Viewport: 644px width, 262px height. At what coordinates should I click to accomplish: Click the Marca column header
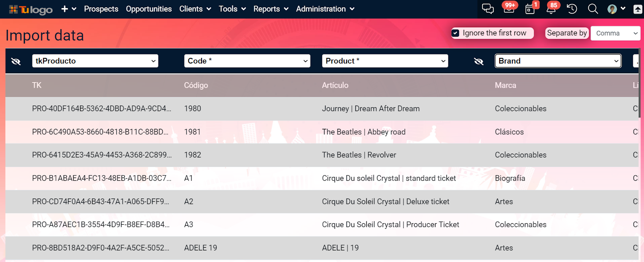click(506, 85)
